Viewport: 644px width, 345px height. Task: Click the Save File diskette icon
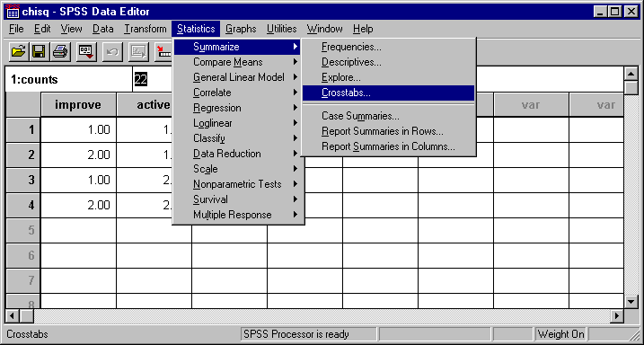(39, 52)
